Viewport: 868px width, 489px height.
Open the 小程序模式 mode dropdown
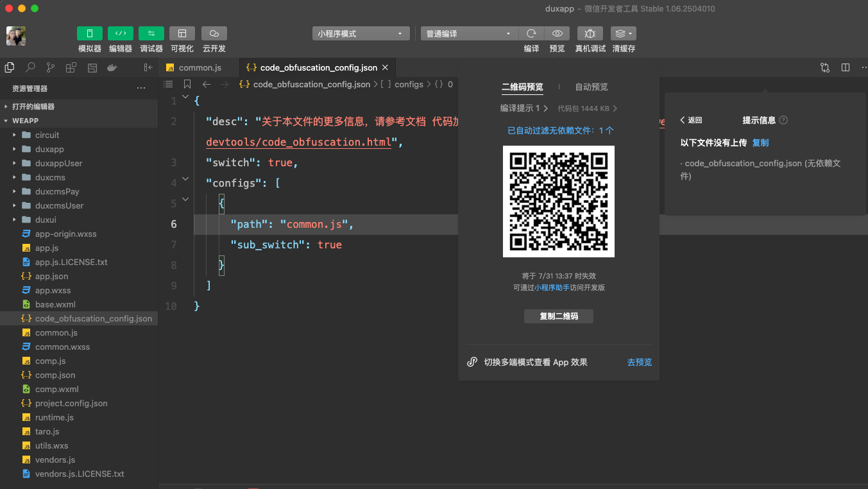tap(361, 33)
